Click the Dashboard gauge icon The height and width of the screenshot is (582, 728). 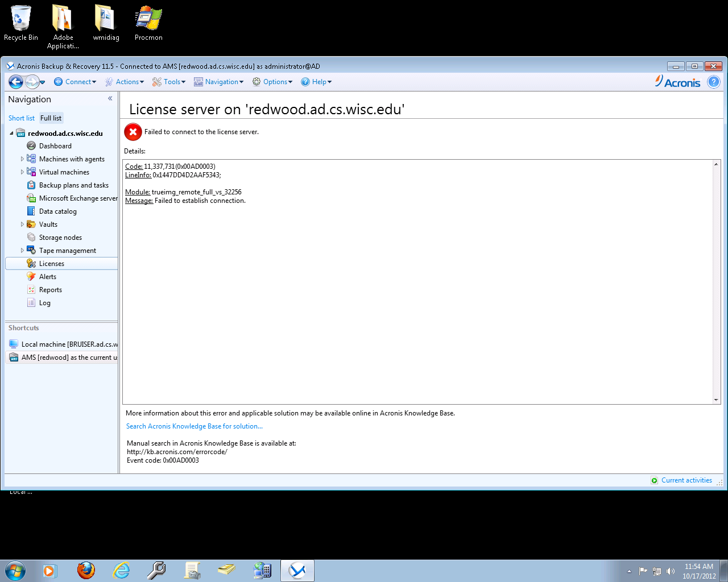(31, 146)
